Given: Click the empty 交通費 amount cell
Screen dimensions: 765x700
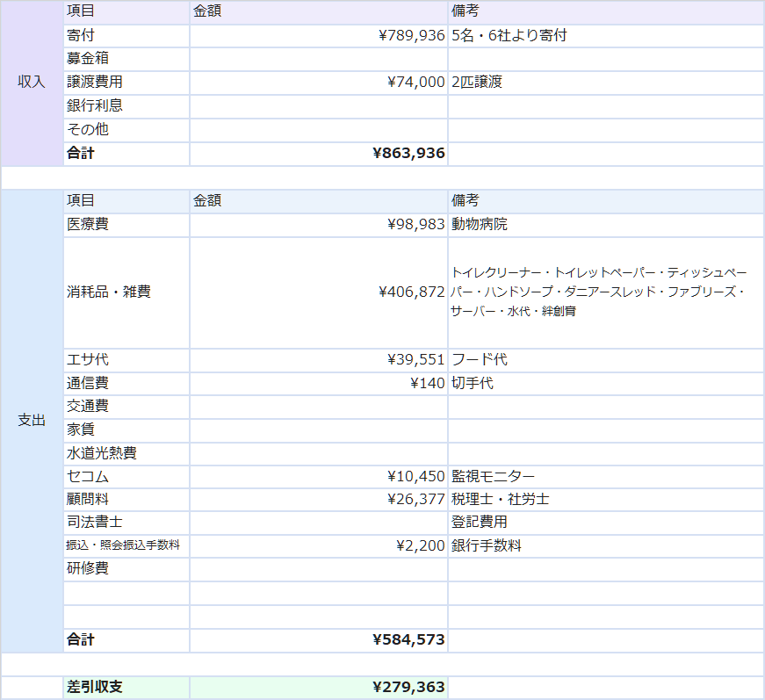Looking at the screenshot, I should [318, 407].
